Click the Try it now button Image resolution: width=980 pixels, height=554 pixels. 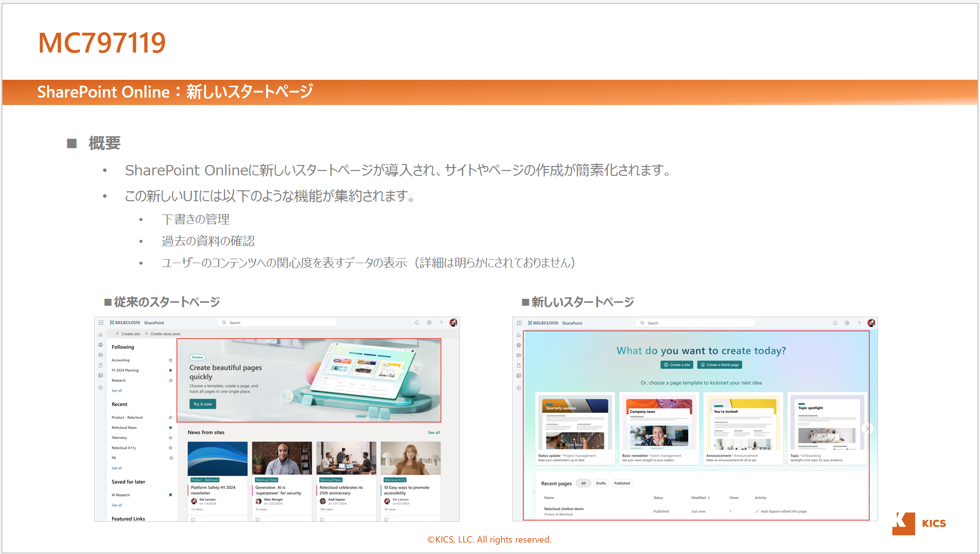point(203,404)
